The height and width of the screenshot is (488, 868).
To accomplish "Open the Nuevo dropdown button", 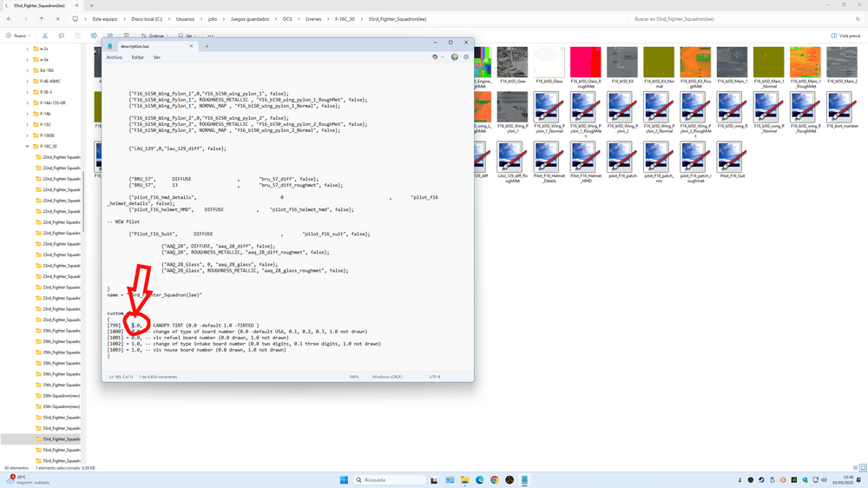I will point(17,36).
